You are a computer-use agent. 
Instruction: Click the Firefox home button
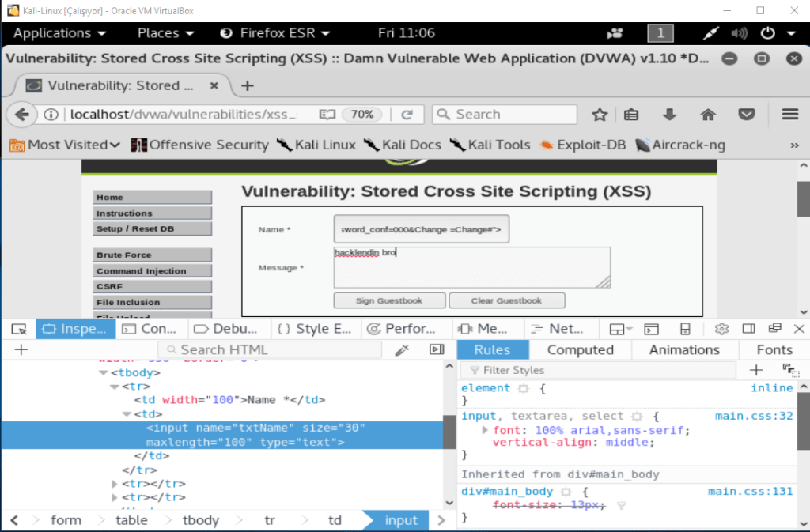pyautogui.click(x=708, y=115)
